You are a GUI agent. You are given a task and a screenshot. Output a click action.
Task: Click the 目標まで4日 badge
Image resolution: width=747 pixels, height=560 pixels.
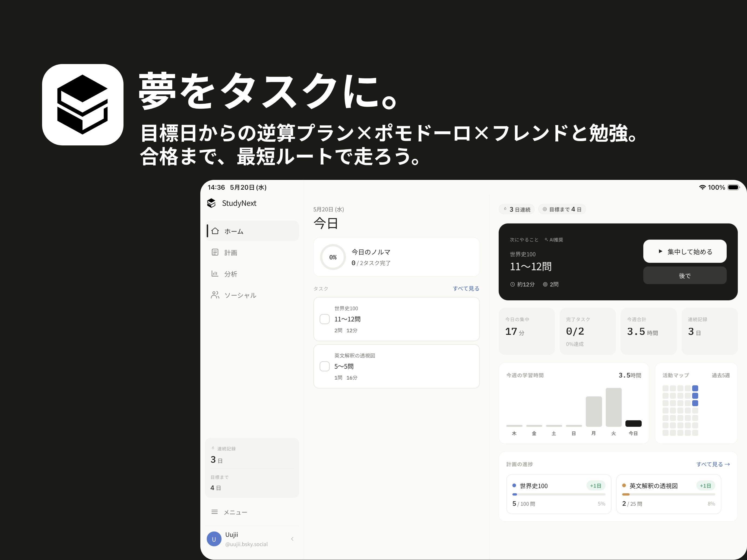click(x=562, y=209)
